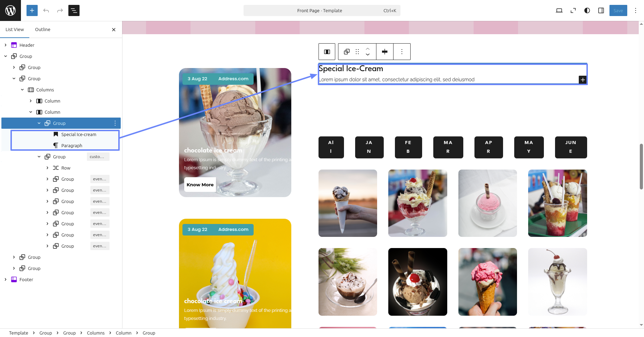Screen dimensions: 644x337
Task: Open block toolbar more options
Action: [402, 52]
